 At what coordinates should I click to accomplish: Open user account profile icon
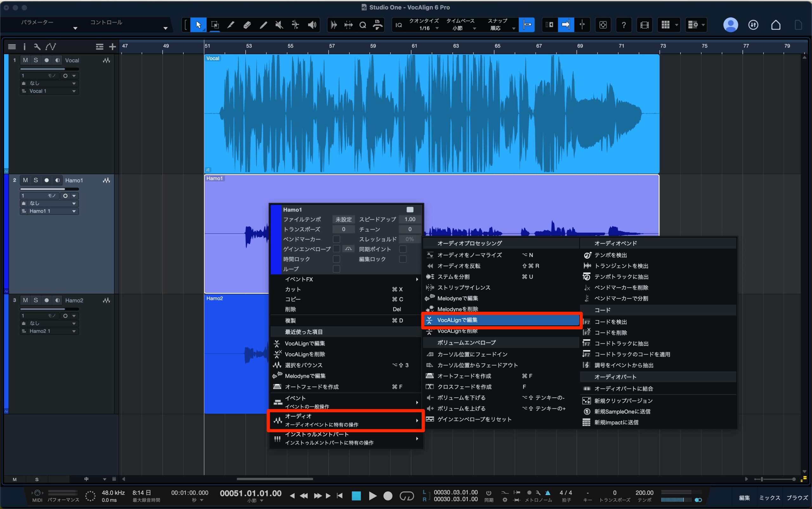[x=730, y=25]
